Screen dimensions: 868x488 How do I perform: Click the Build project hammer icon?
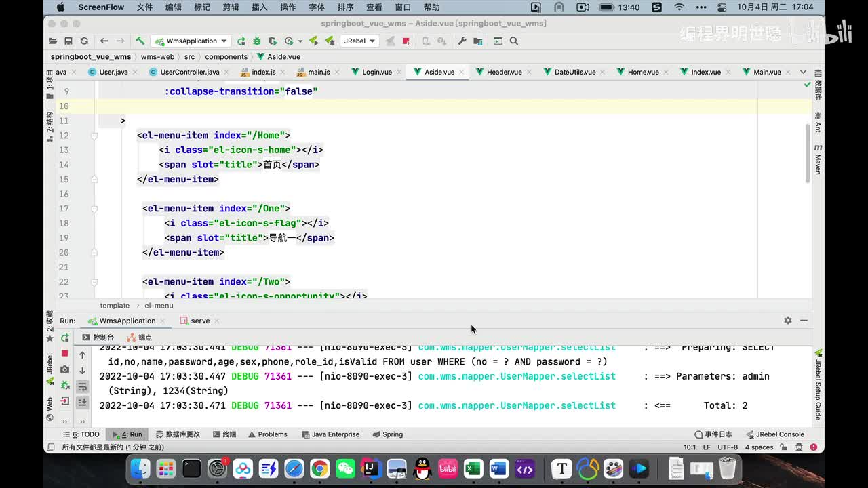140,41
